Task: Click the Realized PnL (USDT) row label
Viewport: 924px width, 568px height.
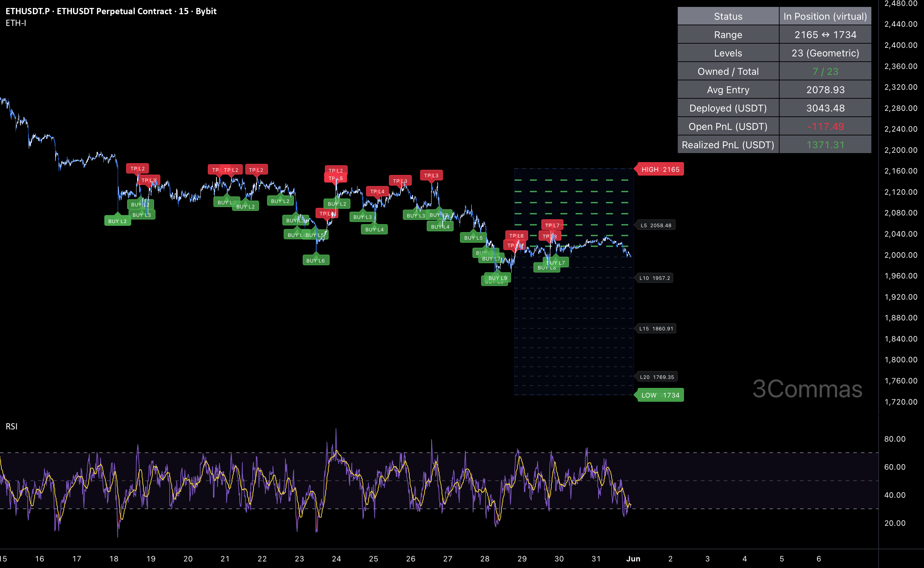Action: 728,145
